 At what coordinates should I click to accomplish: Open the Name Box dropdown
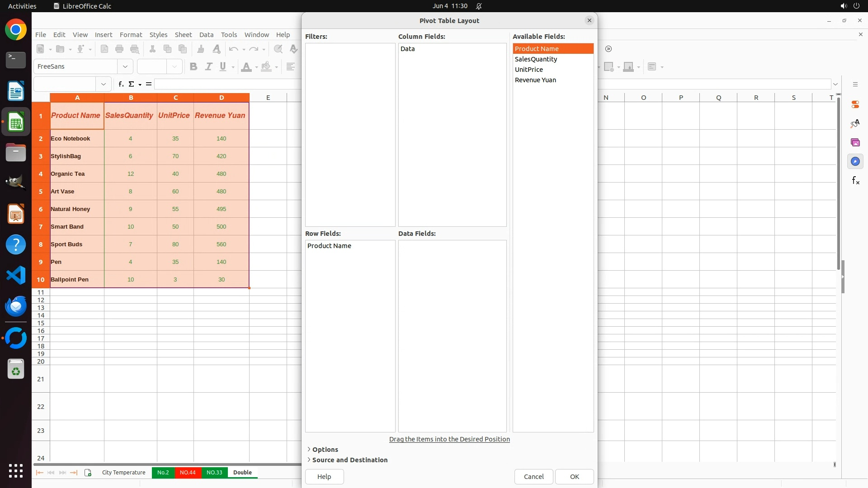coord(104,84)
